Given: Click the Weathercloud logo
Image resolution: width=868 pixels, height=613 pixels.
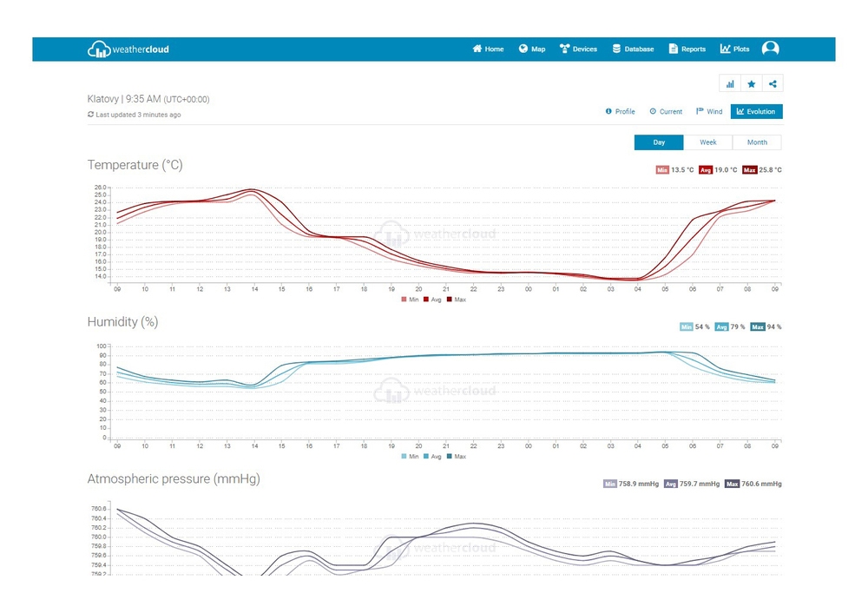Looking at the screenshot, I should 128,49.
